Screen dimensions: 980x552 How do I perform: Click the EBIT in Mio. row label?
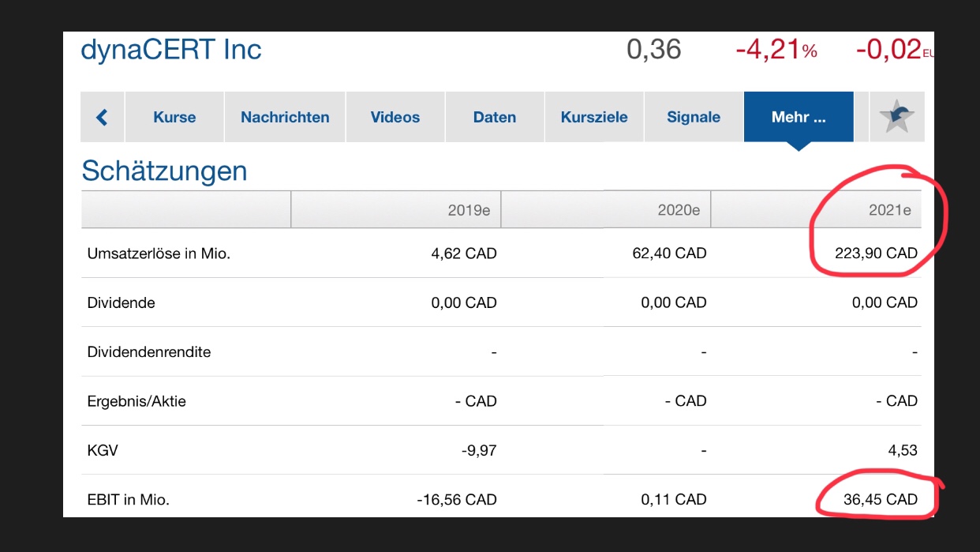(x=129, y=500)
